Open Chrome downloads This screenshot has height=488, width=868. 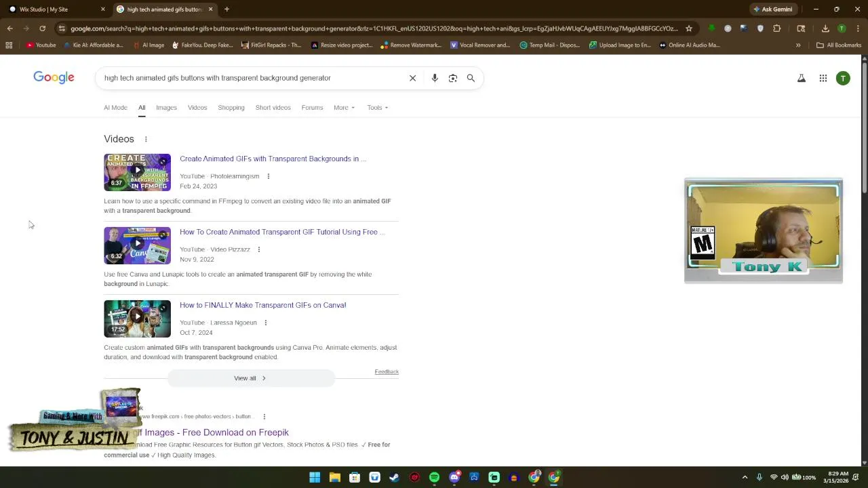[825, 28]
